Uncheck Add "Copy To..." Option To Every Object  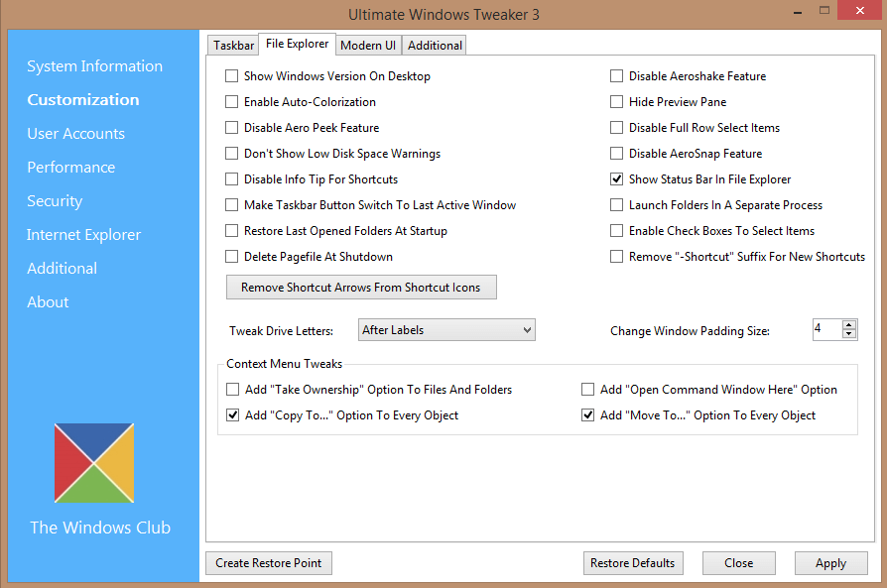(x=232, y=415)
